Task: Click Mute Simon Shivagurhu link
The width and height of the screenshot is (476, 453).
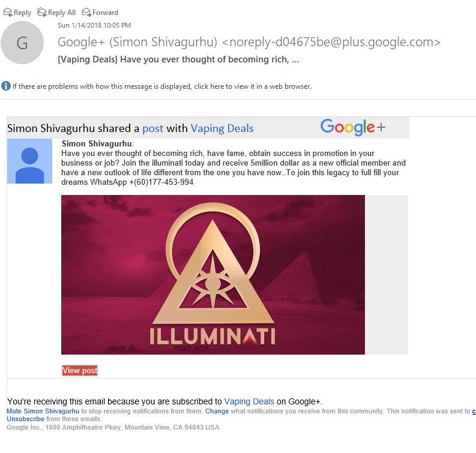Action: pos(43,411)
